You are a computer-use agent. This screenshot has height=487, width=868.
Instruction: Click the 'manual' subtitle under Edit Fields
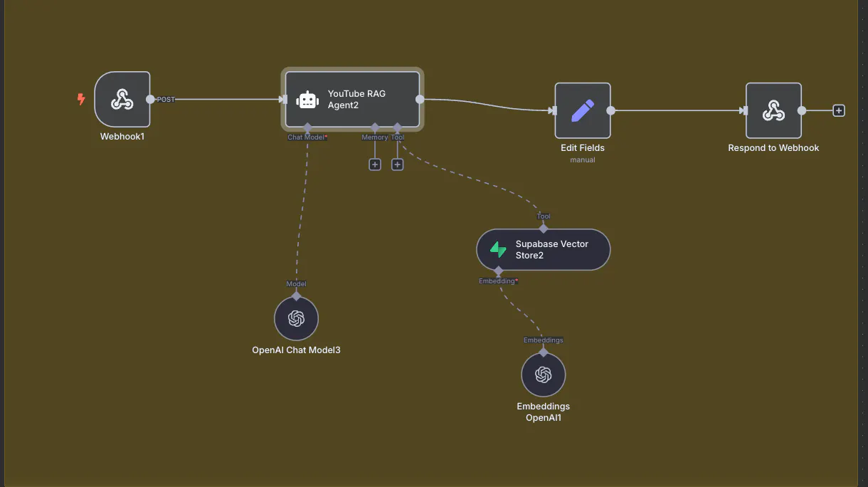tap(583, 160)
